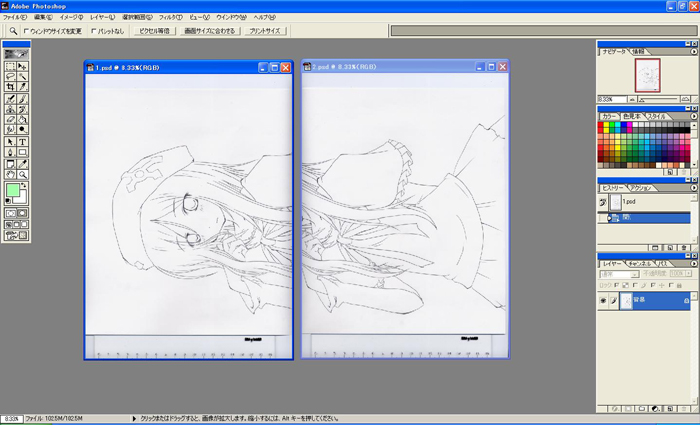Image resolution: width=700 pixels, height=425 pixels.
Task: Click the ピクセル等倍 button
Action: tap(154, 31)
